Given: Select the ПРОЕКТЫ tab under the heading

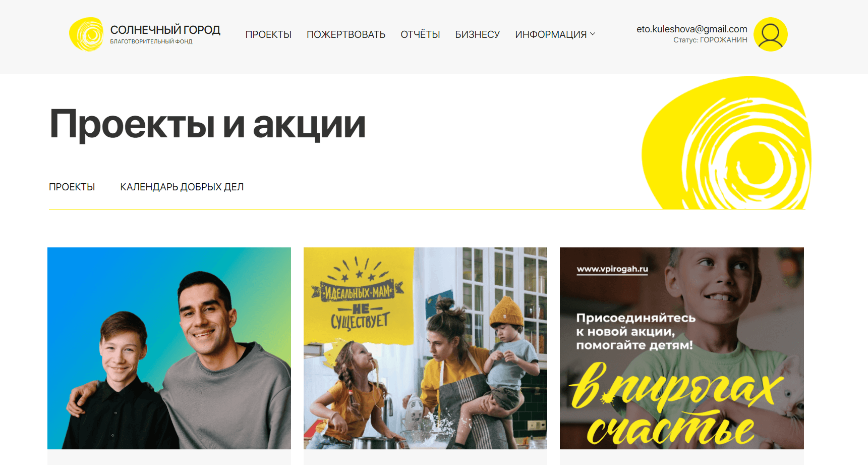Looking at the screenshot, I should (72, 187).
